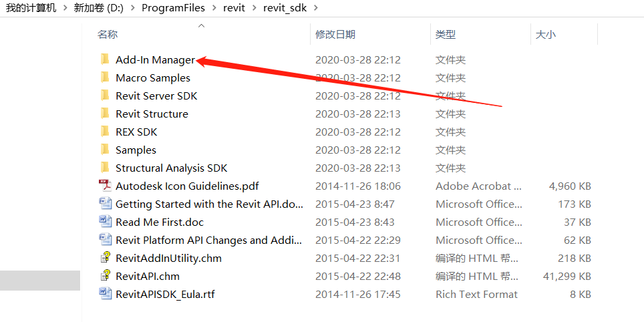This screenshot has height=322, width=644.
Task: Go to 我的计算机 in the address bar
Action: (31, 8)
